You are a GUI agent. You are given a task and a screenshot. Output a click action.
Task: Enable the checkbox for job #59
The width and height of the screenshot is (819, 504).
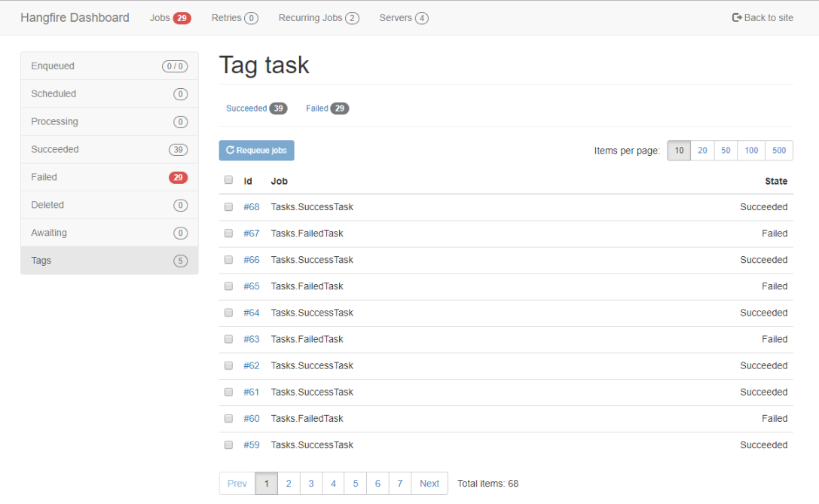228,445
